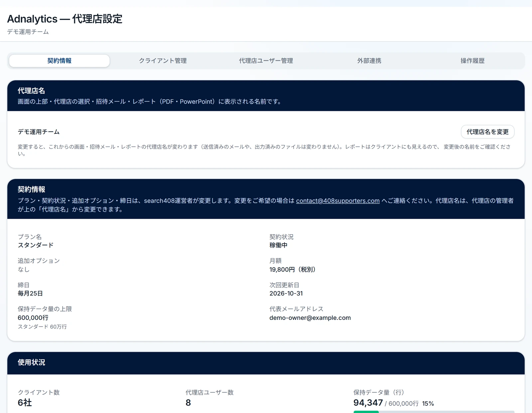Click the contract status value 稼働中

(x=278, y=245)
